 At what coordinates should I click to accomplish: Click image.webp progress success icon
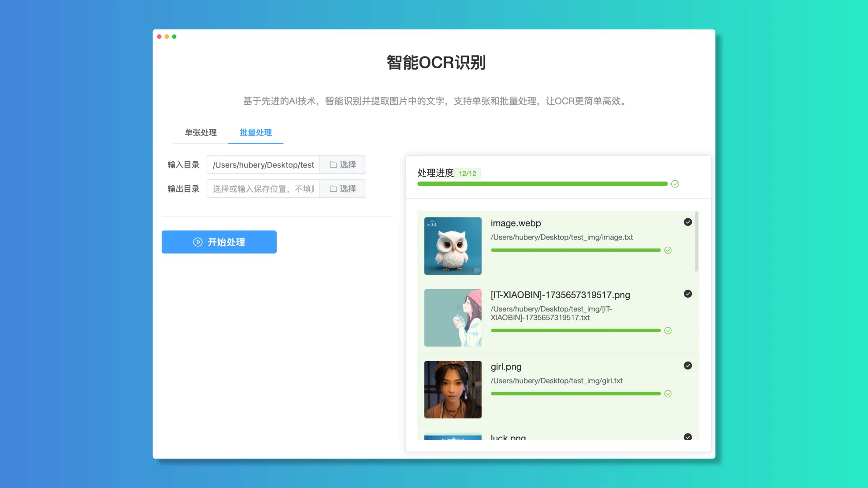668,250
